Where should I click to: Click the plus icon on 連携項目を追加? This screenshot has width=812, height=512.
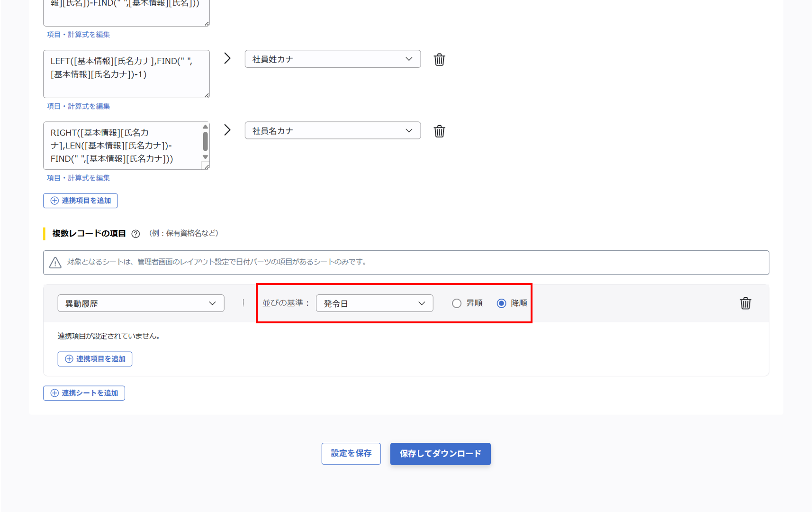68,359
